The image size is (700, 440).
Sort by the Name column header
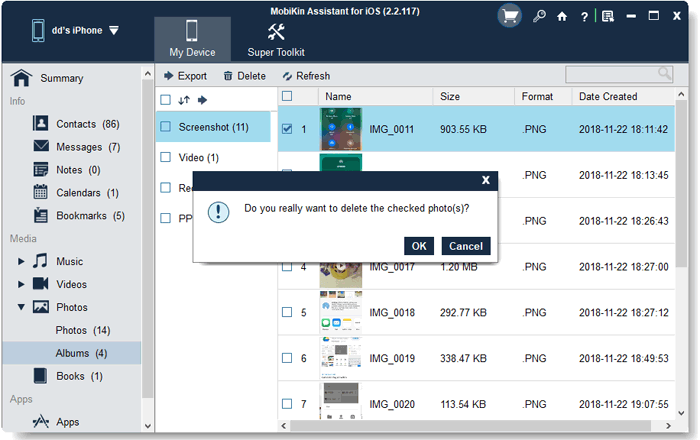375,96
